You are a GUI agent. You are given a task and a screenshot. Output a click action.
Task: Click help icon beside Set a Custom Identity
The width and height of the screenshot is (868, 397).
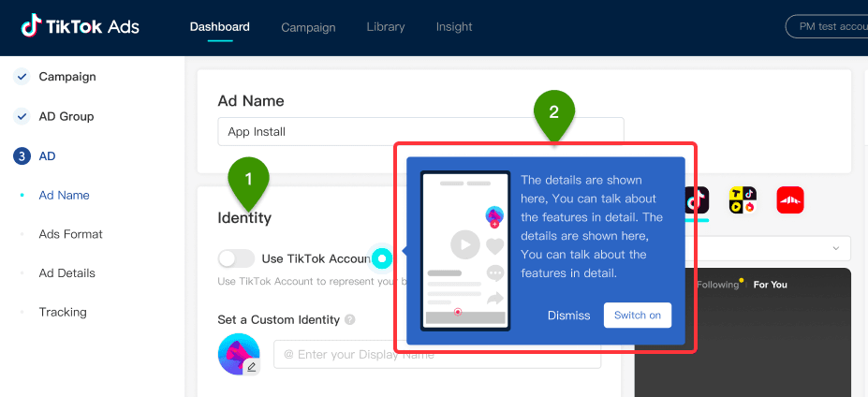tap(350, 319)
